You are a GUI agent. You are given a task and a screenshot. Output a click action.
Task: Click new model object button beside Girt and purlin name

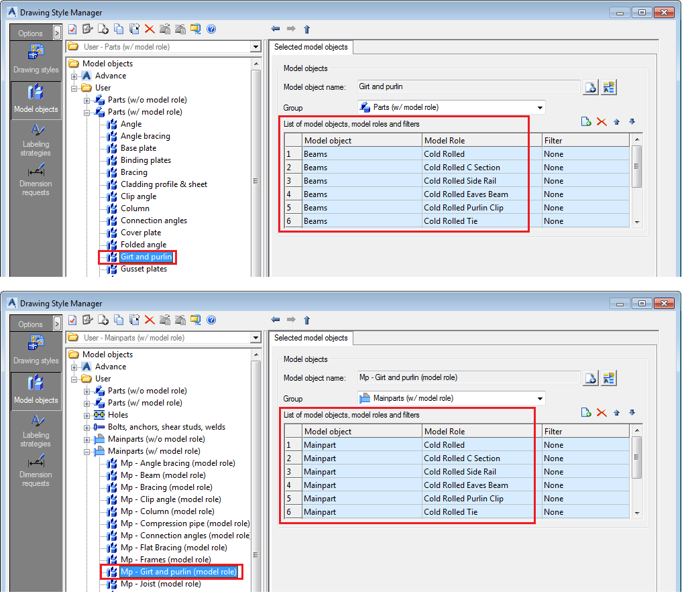[x=591, y=87]
